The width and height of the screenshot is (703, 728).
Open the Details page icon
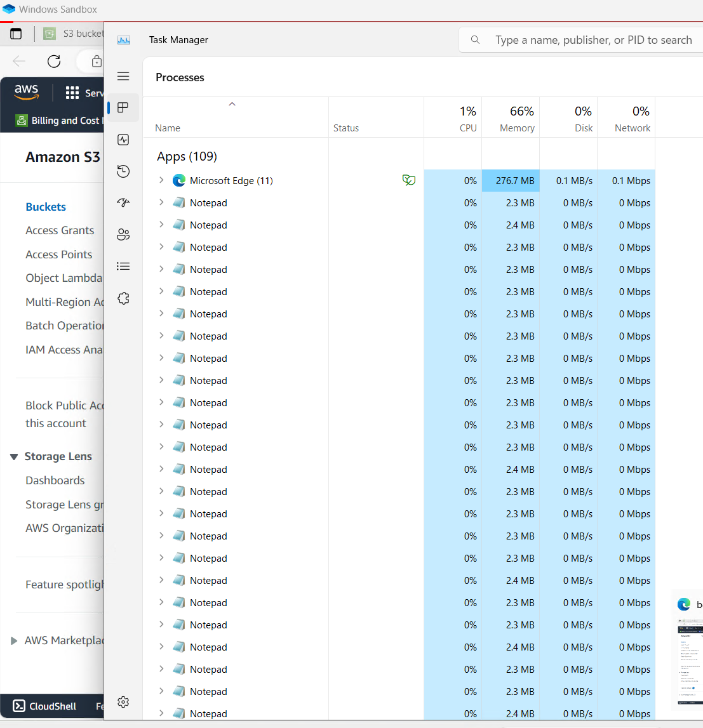coord(123,266)
